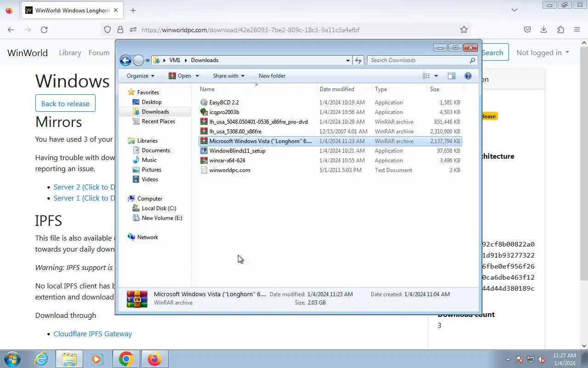Expand the Open button dropdown arrow

(x=197, y=76)
